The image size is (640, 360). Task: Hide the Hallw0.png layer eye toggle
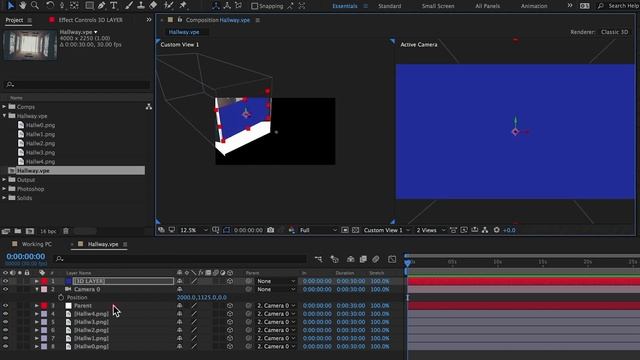[6, 346]
